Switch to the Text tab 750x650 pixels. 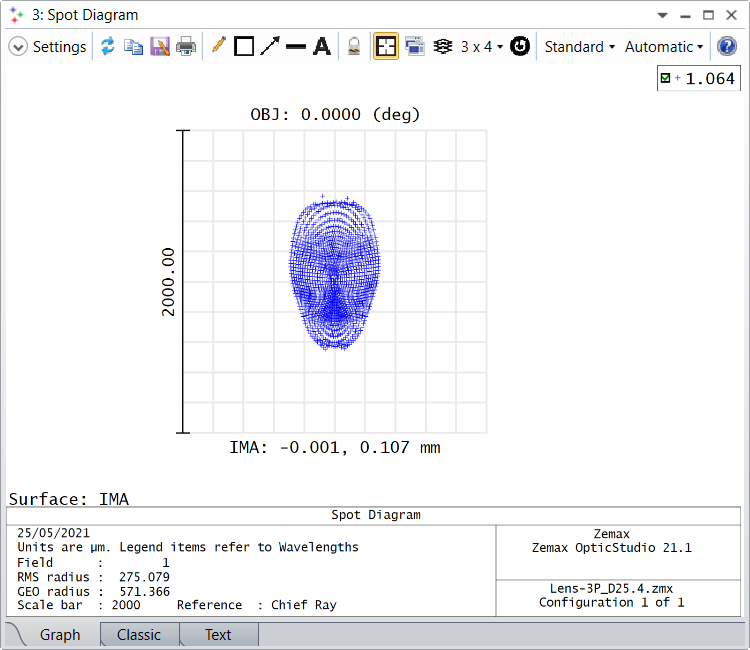218,635
